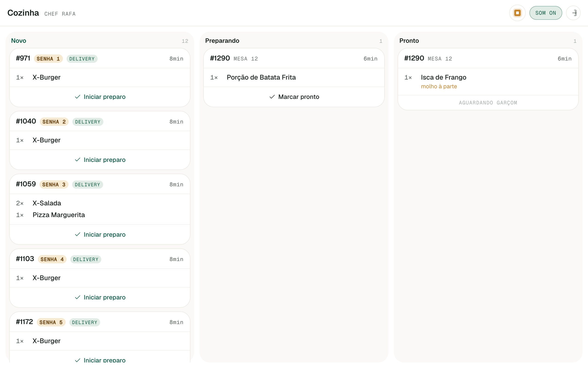Click 6min timer in Preparando card
Viewport: 588px width, 368px height.
click(x=370, y=59)
